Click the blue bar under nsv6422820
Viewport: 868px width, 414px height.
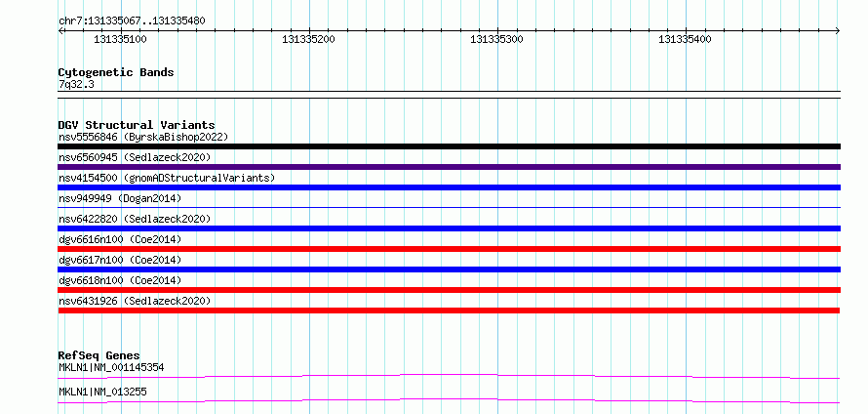coord(449,228)
